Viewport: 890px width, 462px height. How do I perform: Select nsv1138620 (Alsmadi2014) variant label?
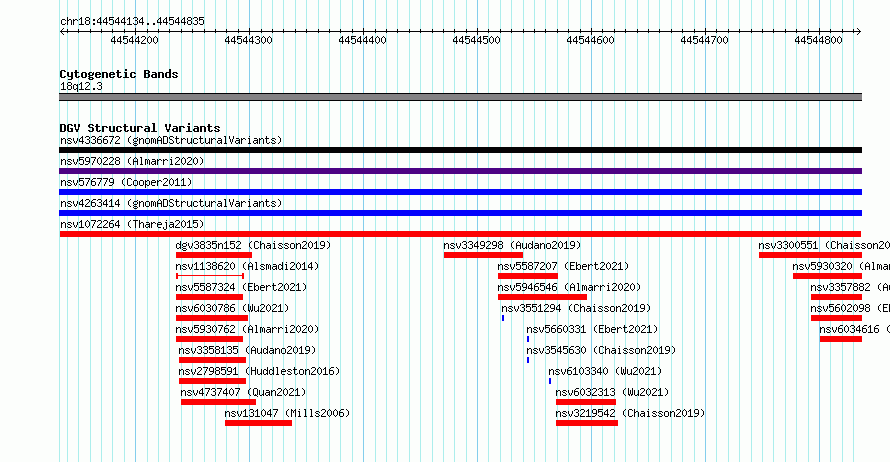[x=247, y=266]
